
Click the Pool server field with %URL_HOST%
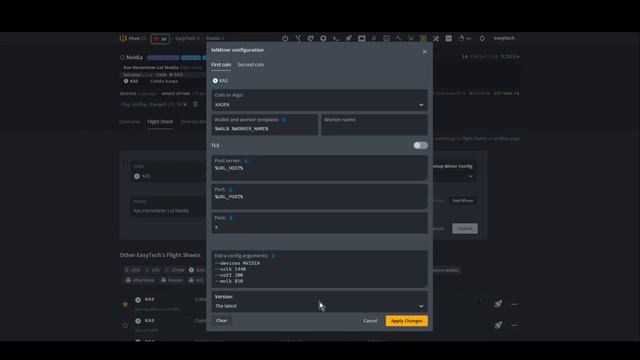319,168
